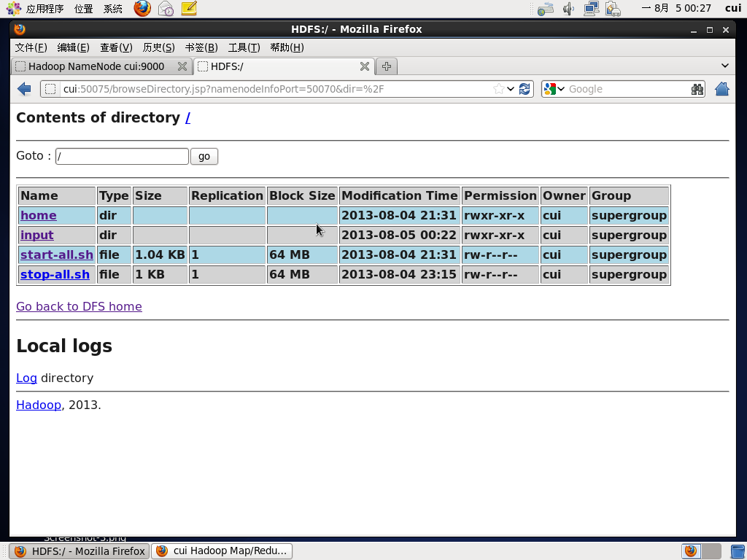Open the input directory link
Screen dimensions: 747x560
click(36, 236)
